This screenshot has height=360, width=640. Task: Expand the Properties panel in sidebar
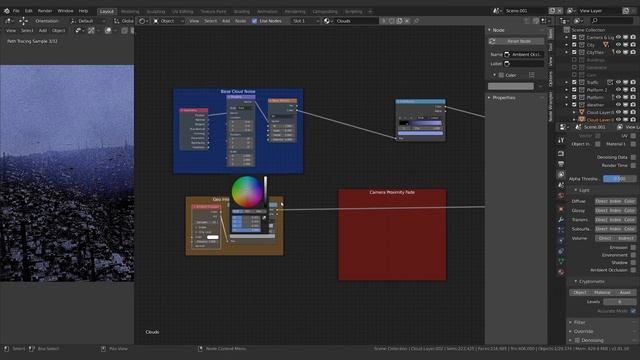(x=489, y=98)
